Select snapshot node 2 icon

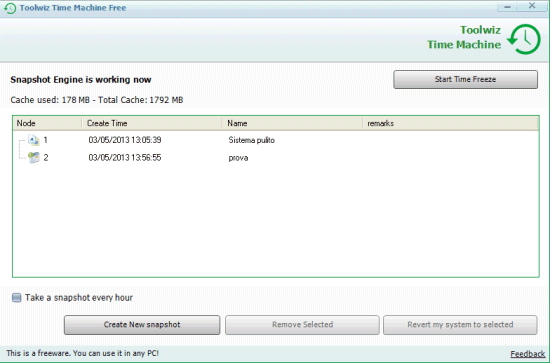pyautogui.click(x=34, y=157)
